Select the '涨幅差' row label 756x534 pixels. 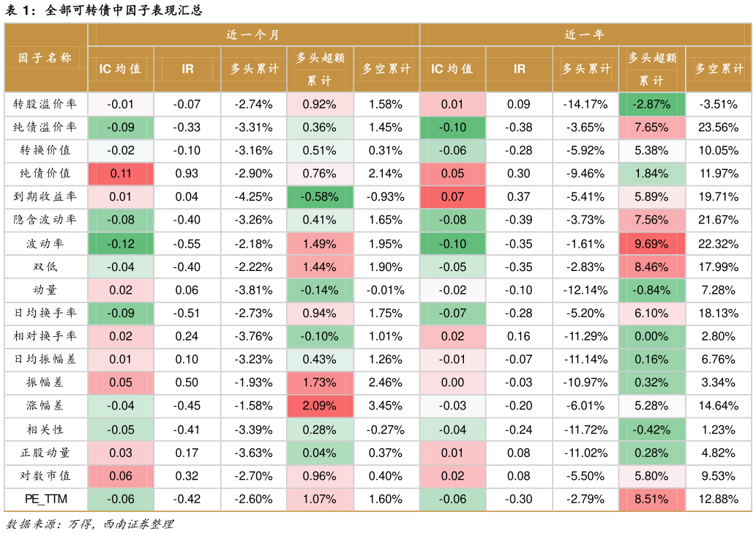click(x=45, y=406)
